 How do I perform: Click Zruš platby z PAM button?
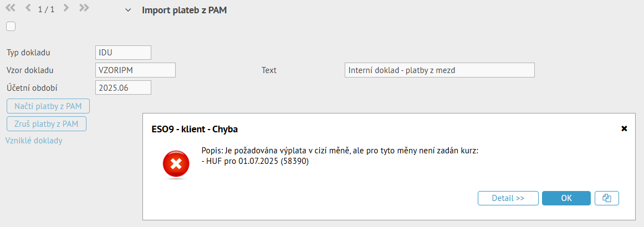coord(47,123)
